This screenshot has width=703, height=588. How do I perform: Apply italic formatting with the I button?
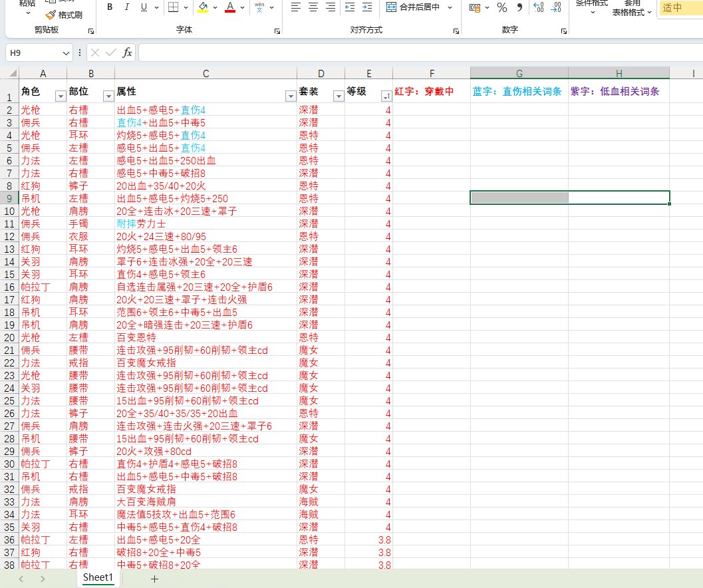point(126,7)
